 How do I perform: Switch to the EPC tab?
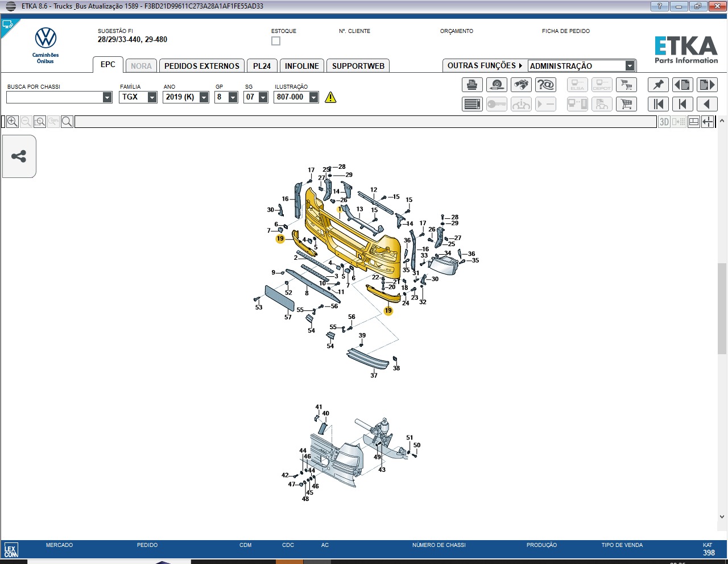coord(108,65)
